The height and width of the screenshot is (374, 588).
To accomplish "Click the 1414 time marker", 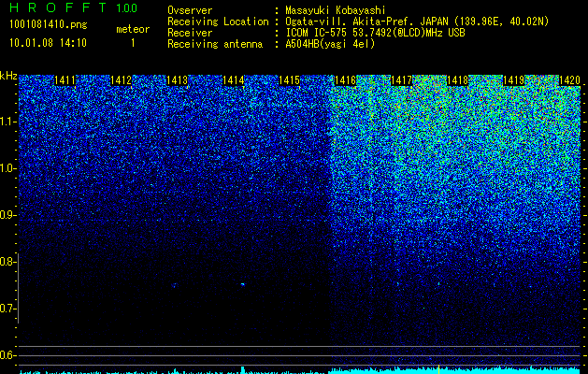I will pyautogui.click(x=234, y=80).
